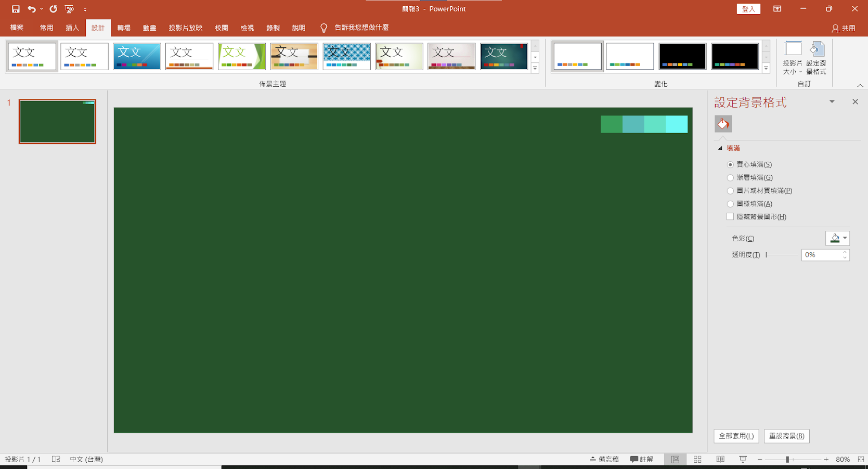Select the blue gradient theme thumbnail
The height and width of the screenshot is (469, 868).
coord(137,56)
